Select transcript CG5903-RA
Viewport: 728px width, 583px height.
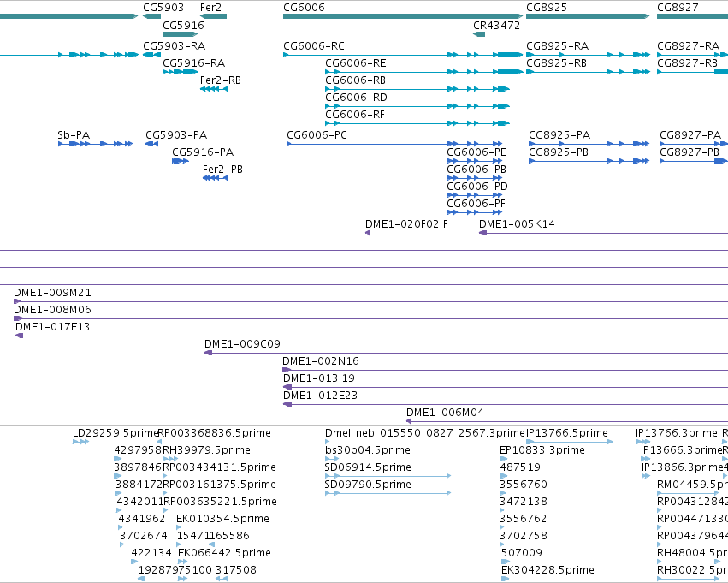point(175,46)
